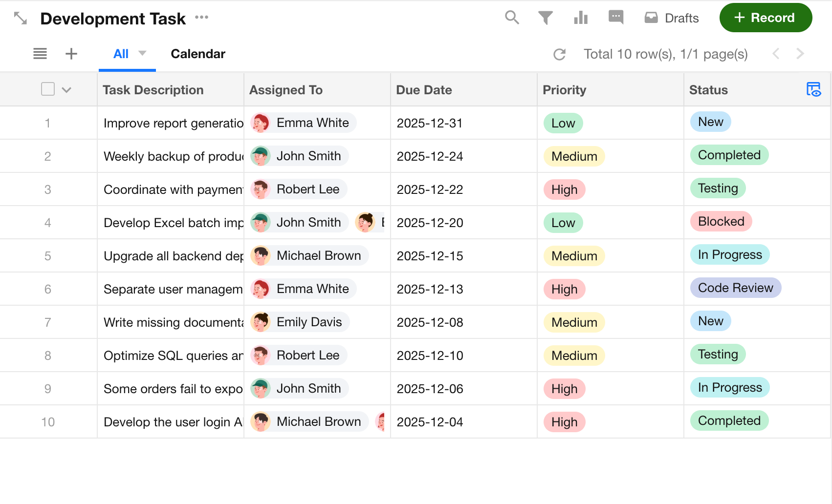
Task: Open the bar chart statistics icon
Action: click(580, 18)
